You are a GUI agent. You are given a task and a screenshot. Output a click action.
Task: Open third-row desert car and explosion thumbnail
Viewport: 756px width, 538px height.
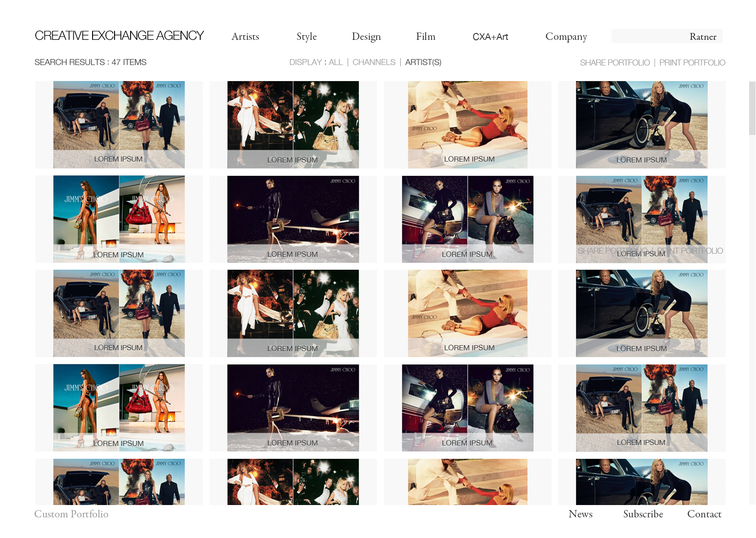coord(119,313)
